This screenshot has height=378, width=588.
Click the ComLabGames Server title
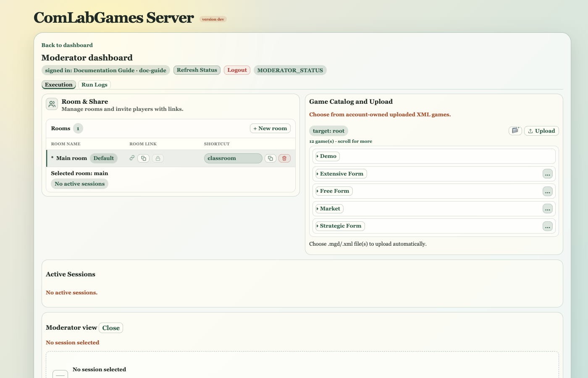click(114, 18)
